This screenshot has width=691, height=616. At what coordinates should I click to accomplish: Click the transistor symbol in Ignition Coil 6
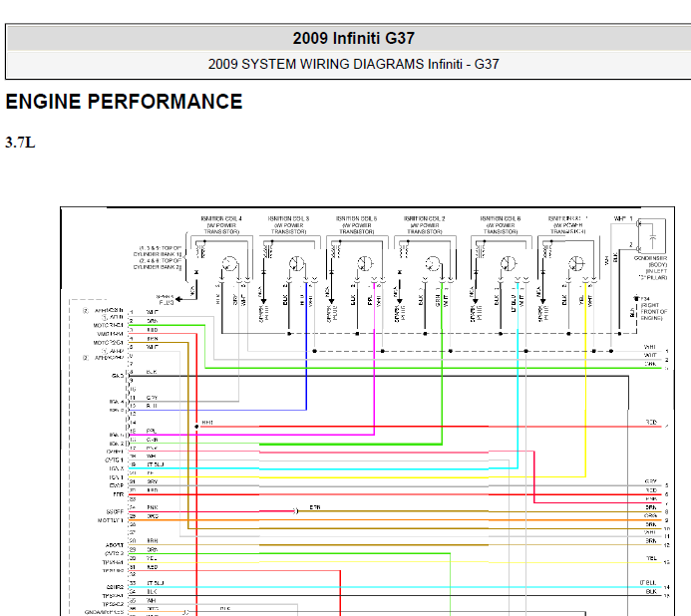pos(509,264)
